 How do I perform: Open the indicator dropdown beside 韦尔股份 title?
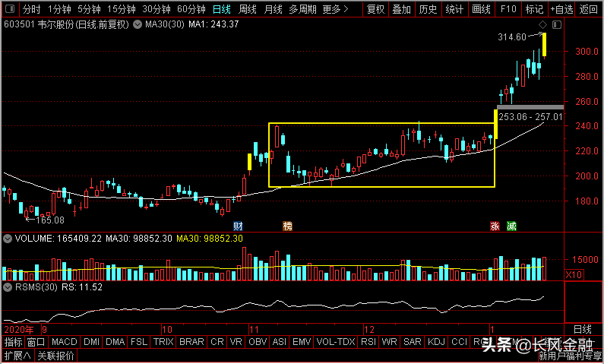(137, 25)
